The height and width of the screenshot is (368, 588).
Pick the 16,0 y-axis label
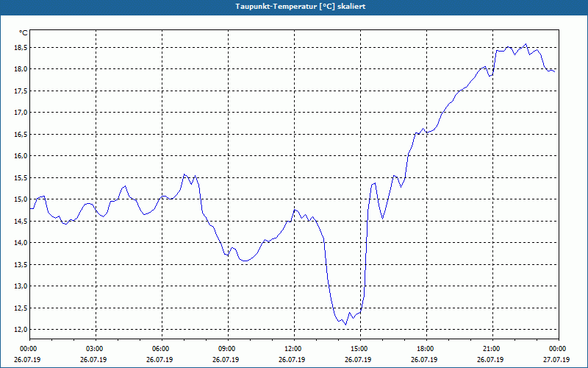21,156
